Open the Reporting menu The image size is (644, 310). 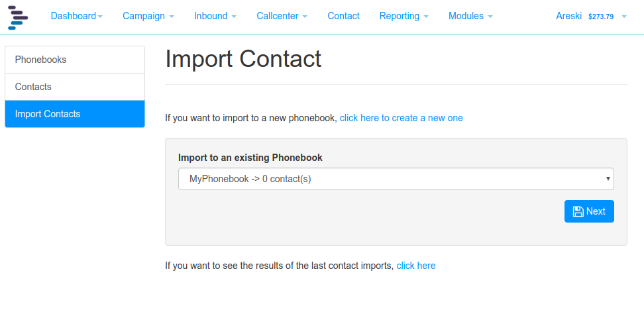coord(403,16)
